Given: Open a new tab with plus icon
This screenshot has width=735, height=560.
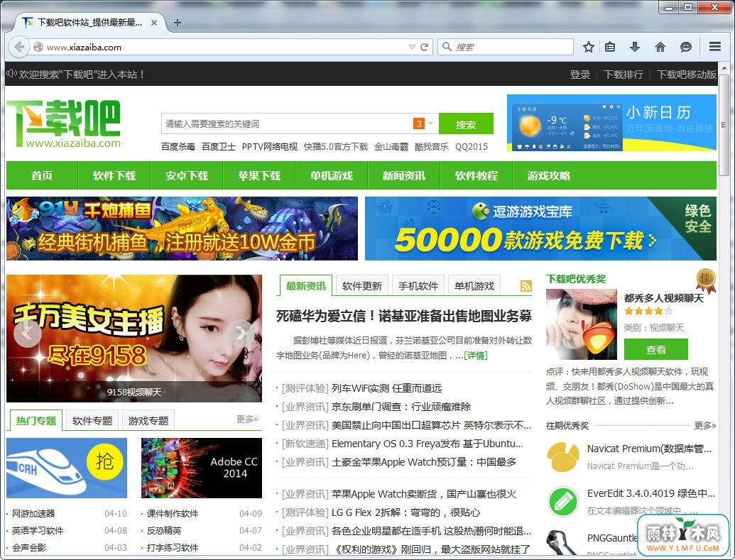Looking at the screenshot, I should pos(178,23).
